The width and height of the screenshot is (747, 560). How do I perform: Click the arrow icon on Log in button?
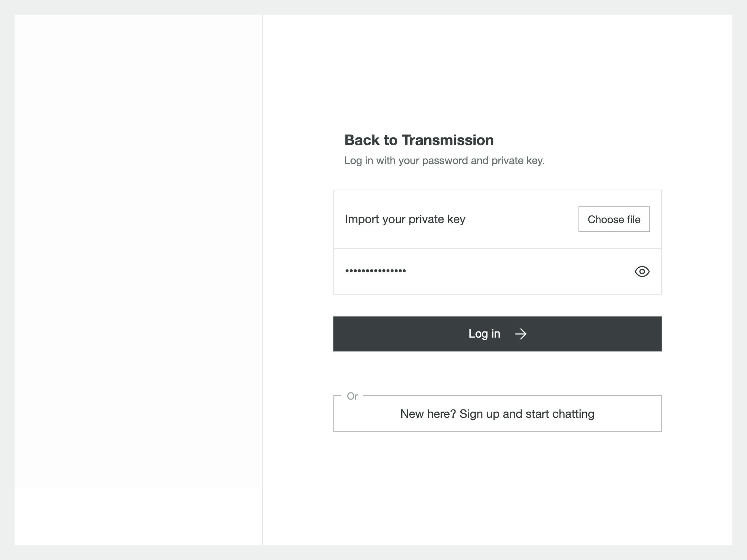coord(520,333)
